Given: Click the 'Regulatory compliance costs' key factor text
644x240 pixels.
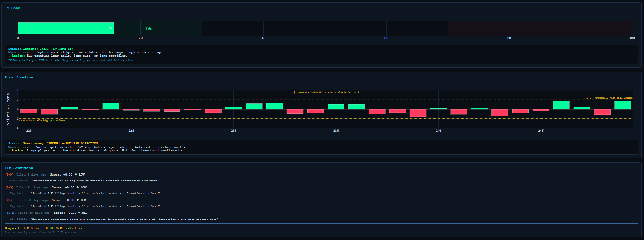Looking at the screenshot, I should click(125, 219).
